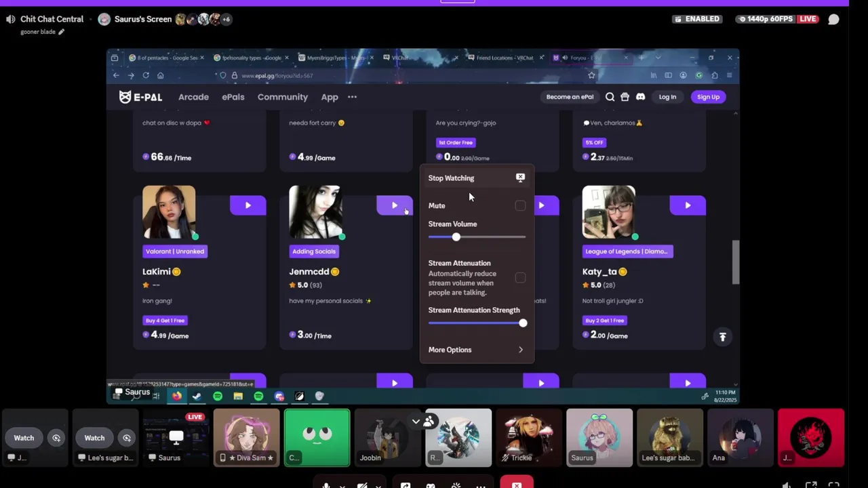The width and height of the screenshot is (868, 488).
Task: Enter fullscreen with bottom-right icon
Action: pyautogui.click(x=833, y=485)
